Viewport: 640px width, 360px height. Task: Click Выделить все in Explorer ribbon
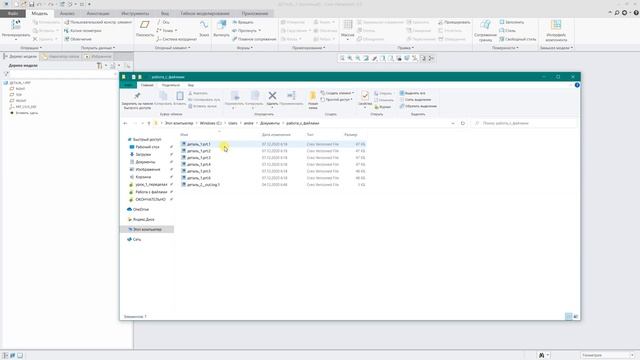(413, 93)
